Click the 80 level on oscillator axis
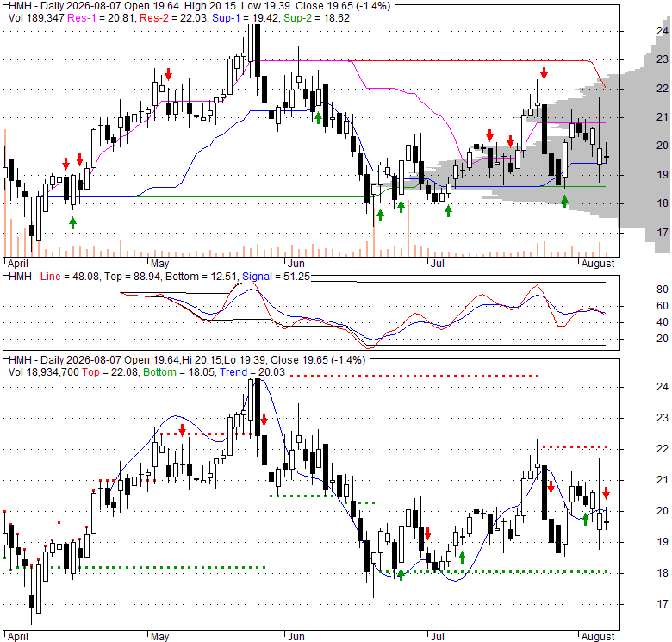The width and height of the screenshot is (672, 642). (x=663, y=290)
